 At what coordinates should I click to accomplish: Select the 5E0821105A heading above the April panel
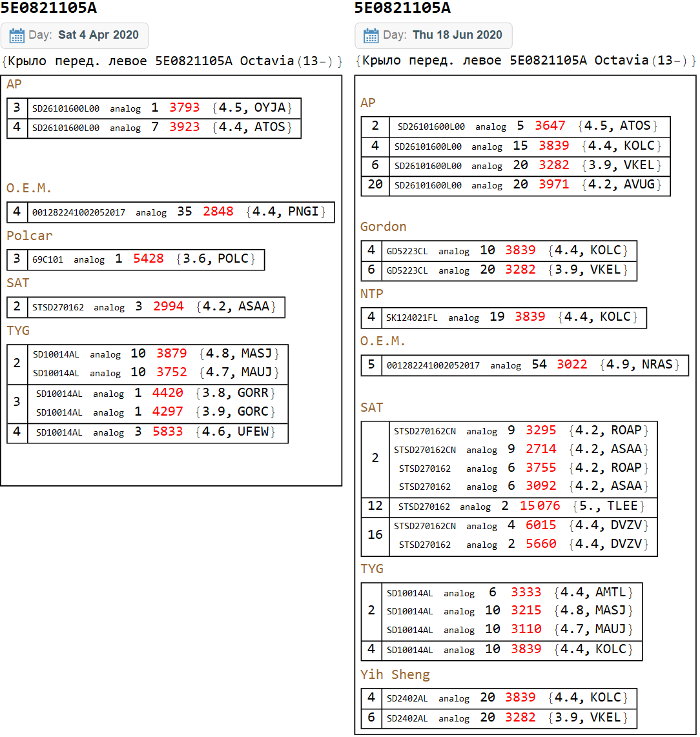[x=48, y=8]
